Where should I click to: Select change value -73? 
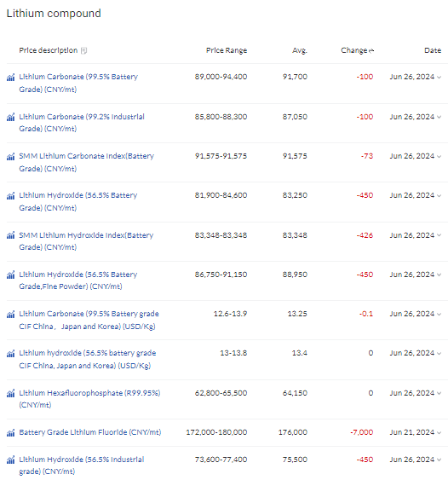tap(367, 156)
